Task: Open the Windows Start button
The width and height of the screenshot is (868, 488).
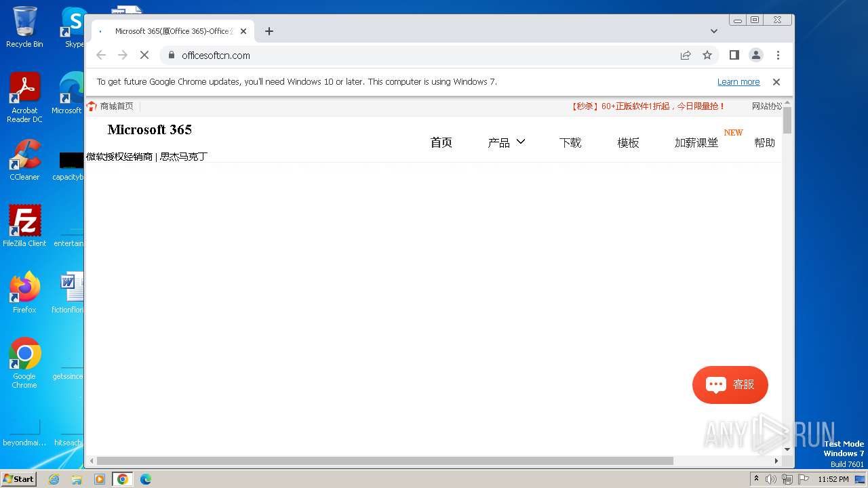Action: (18, 479)
